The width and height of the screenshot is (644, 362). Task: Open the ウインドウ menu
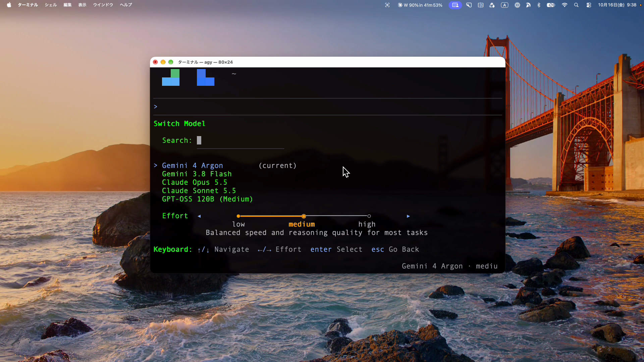(x=103, y=5)
